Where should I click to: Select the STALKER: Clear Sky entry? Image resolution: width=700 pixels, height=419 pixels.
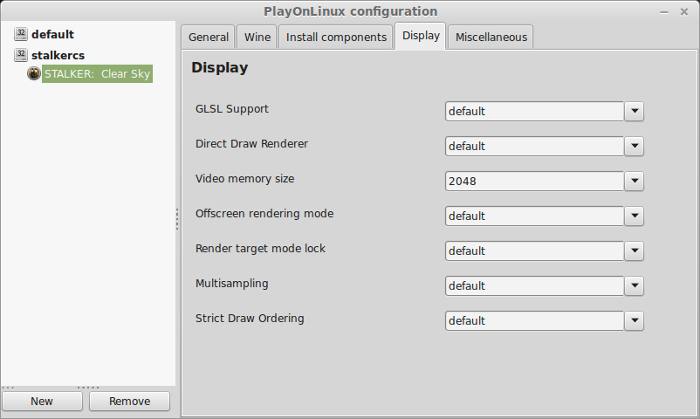click(x=97, y=74)
